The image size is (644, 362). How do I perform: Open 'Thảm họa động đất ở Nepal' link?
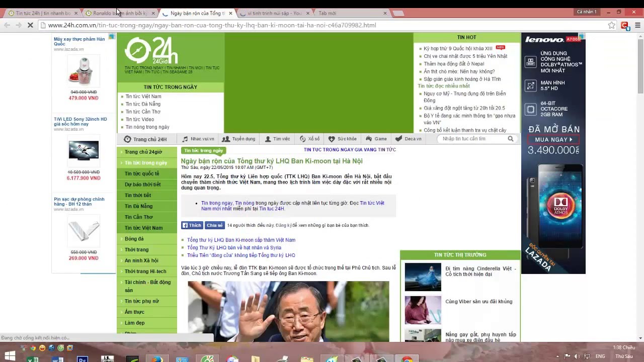[454, 64]
